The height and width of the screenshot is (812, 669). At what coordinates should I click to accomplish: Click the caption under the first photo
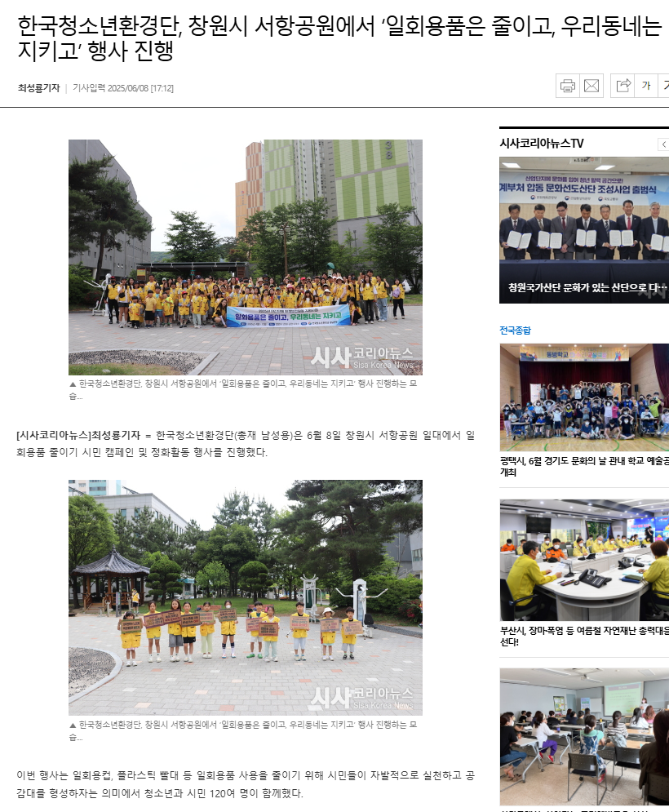point(245,388)
